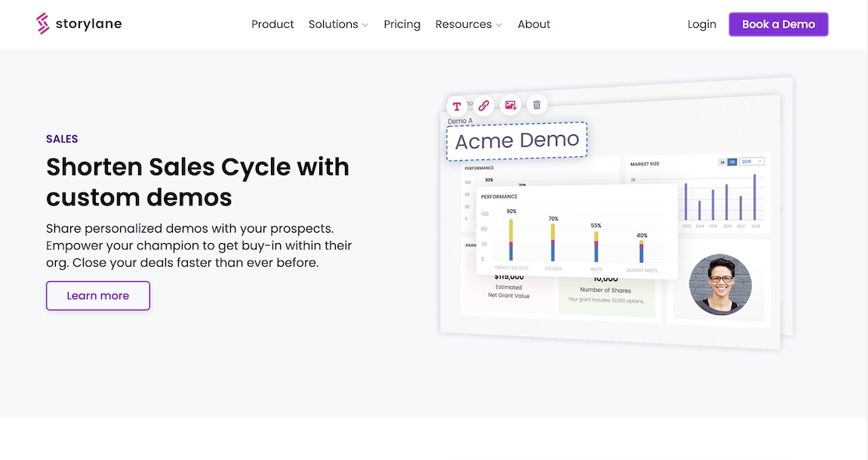868x460 pixels.
Task: Open the Product page from navigation
Action: 272,24
